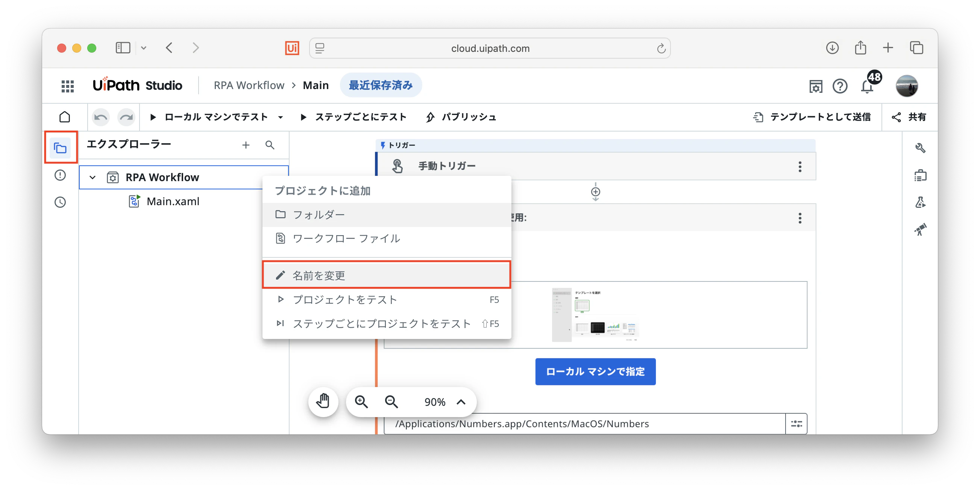The height and width of the screenshot is (490, 980).
Task: Open the help question mark icon
Action: click(x=840, y=86)
